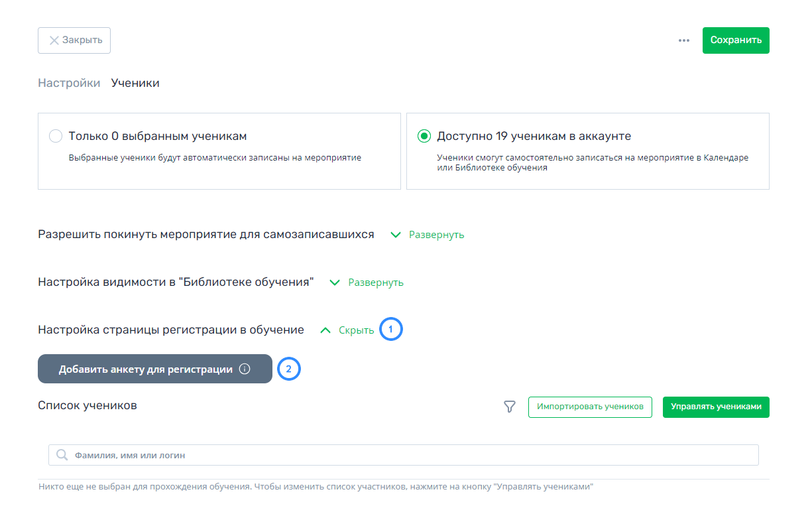This screenshot has height=516, width=812.
Task: Select the Доступно 19 ученикам в аккаунте radio button
Action: [x=424, y=136]
